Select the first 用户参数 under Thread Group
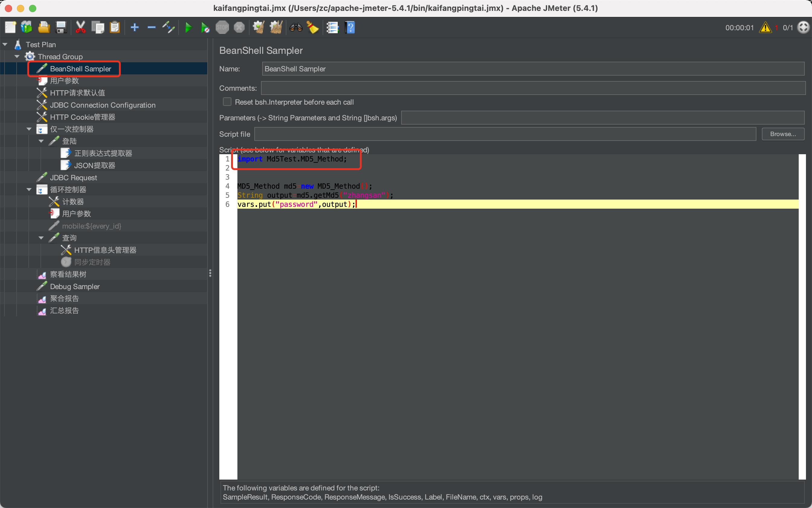 pos(64,81)
